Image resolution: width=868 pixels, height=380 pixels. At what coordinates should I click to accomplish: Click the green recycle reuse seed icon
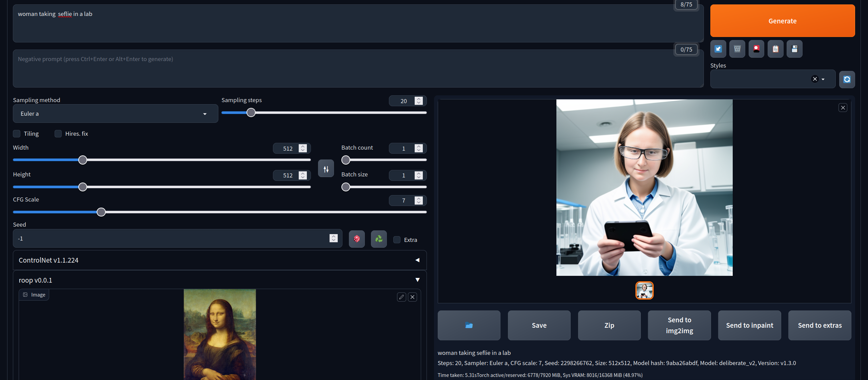point(379,239)
